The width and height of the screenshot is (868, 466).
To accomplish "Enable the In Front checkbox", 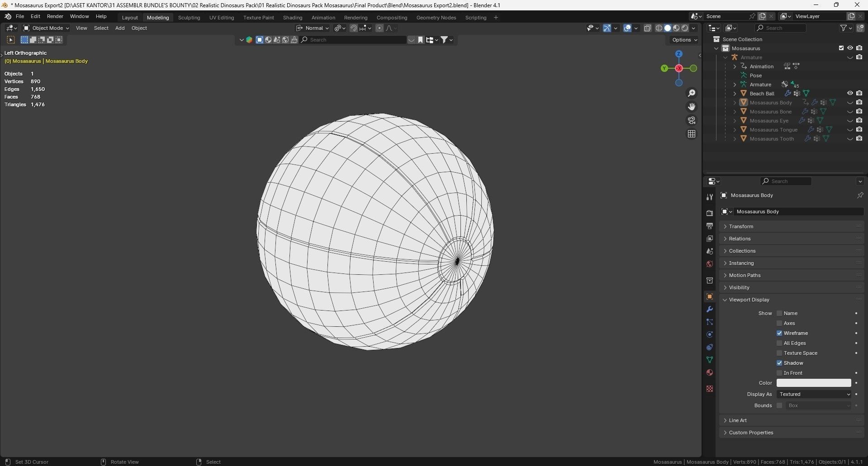I will 779,373.
